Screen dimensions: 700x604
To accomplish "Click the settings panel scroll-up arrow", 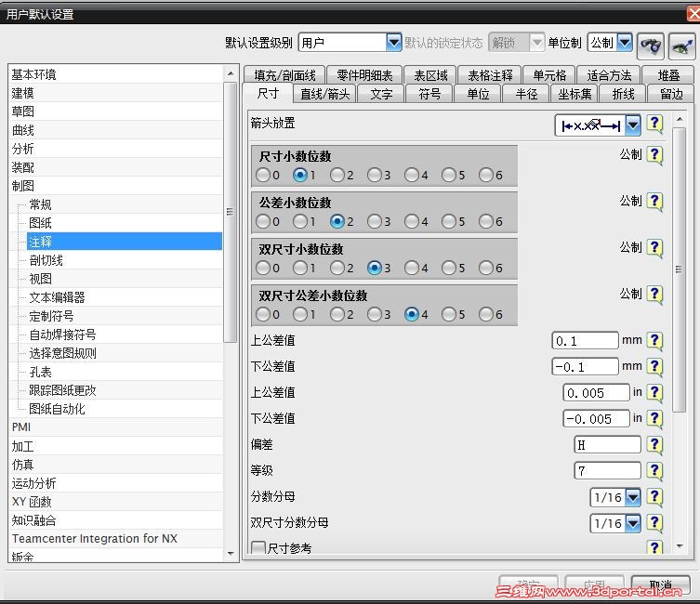I will coord(679,119).
